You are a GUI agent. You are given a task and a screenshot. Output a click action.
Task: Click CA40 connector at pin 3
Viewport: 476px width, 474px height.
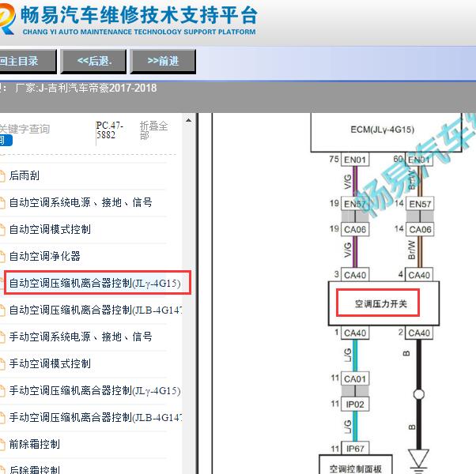tap(355, 275)
